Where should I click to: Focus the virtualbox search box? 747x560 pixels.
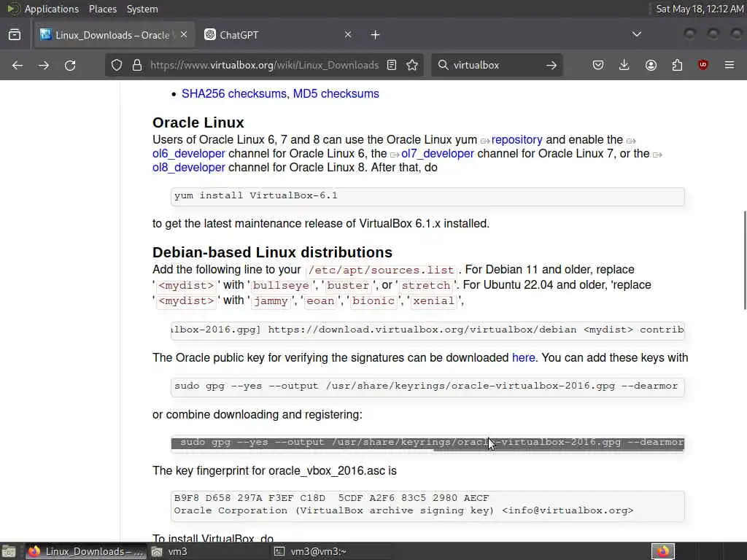click(495, 65)
